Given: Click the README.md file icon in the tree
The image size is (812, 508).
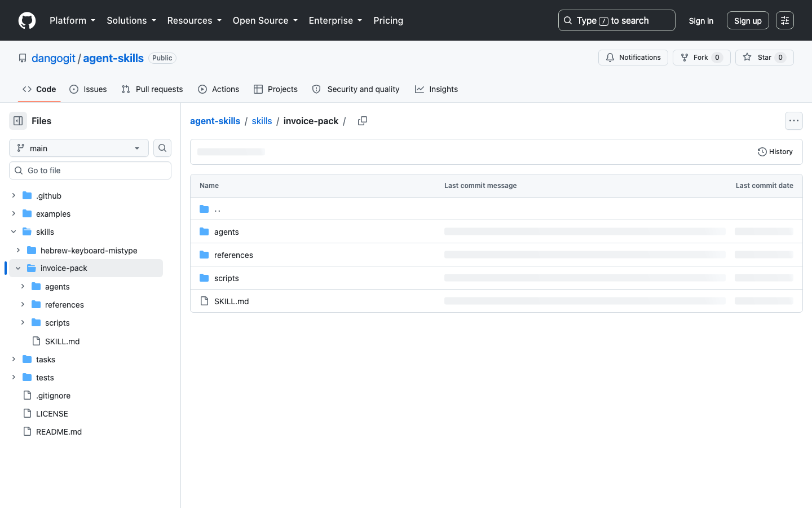Looking at the screenshot, I should click(x=27, y=432).
